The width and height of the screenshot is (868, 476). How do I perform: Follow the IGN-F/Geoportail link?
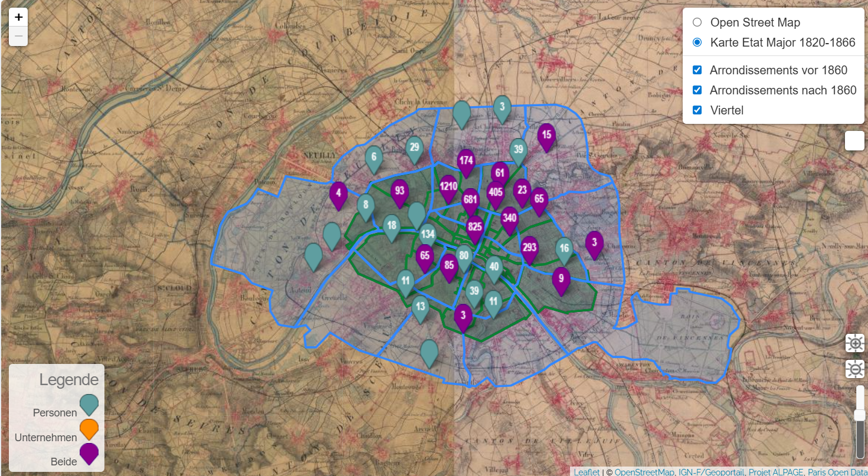pos(710,472)
